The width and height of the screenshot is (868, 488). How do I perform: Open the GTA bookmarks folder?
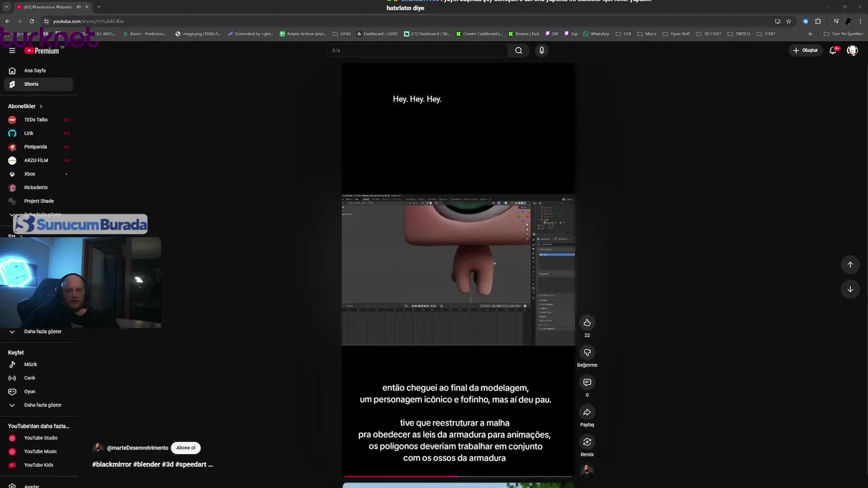click(x=623, y=33)
